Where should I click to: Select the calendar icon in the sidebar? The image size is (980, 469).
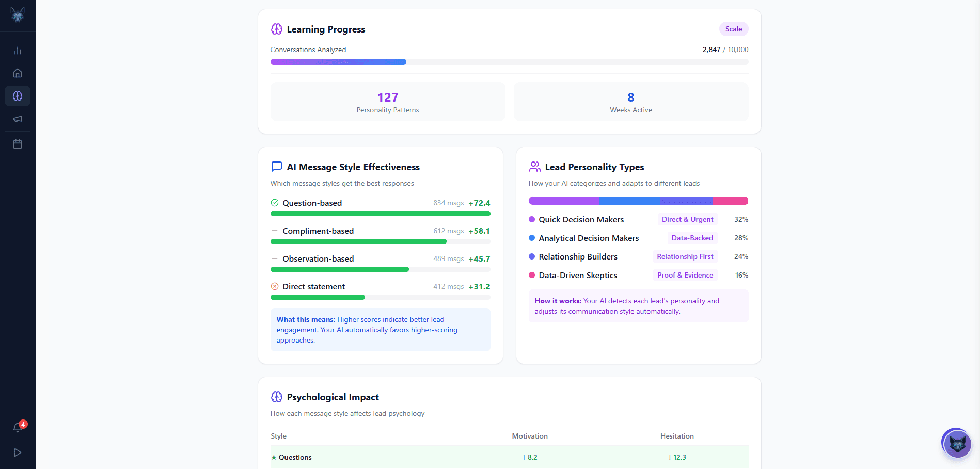(x=18, y=143)
